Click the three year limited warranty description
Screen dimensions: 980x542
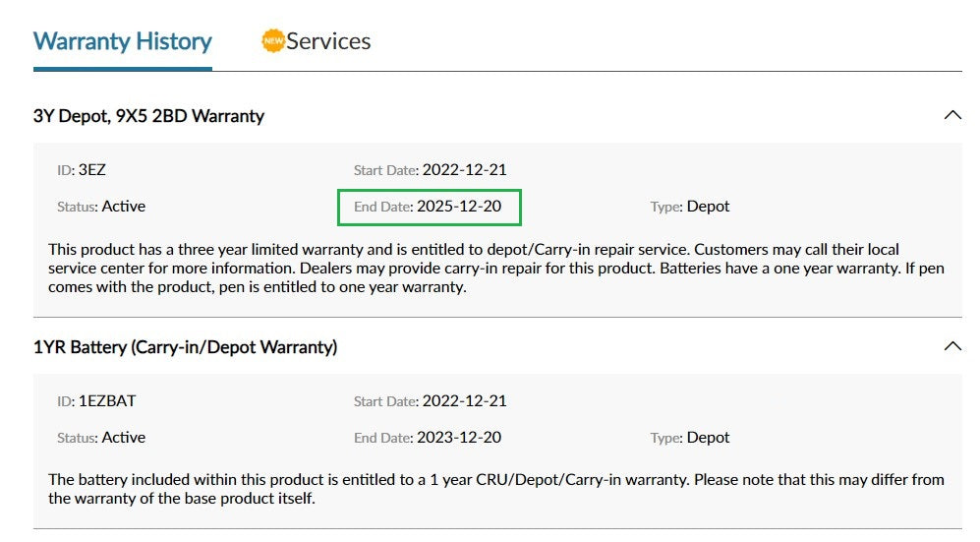[x=496, y=269]
